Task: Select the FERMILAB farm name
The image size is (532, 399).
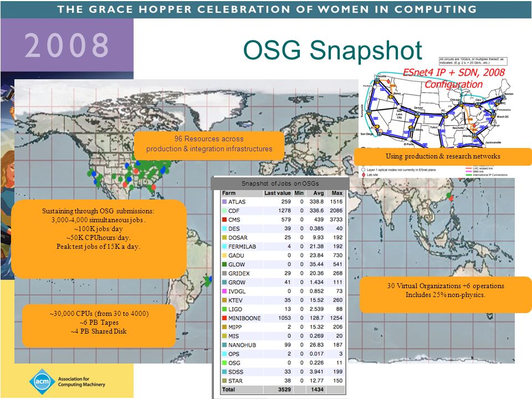Action: (x=242, y=247)
